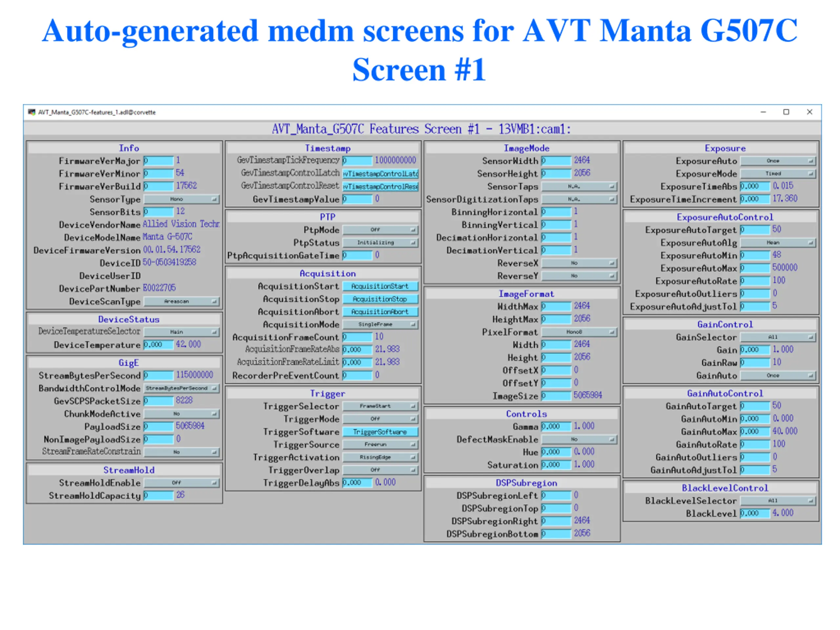
Task: Click the GainRaw input field
Action: pyautogui.click(x=755, y=363)
